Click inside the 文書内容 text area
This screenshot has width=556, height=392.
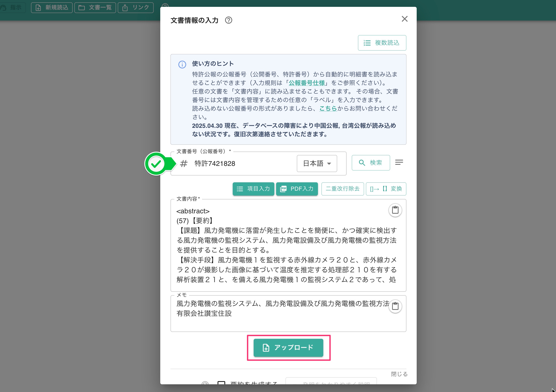pos(288,245)
